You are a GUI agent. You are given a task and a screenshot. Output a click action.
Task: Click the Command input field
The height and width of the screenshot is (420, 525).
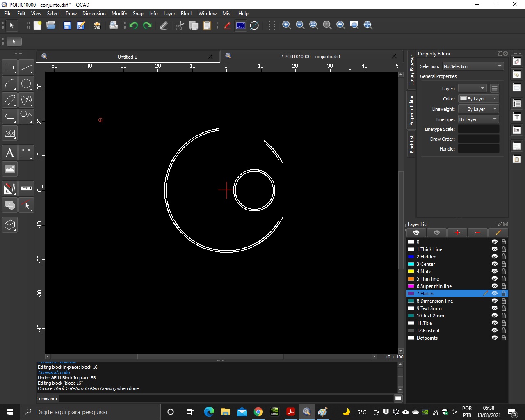pos(226,399)
